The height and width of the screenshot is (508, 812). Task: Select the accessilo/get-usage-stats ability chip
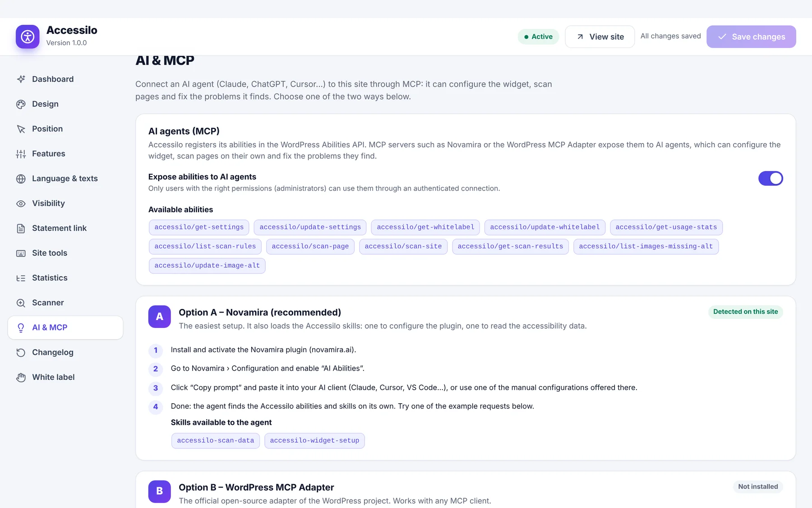tap(666, 227)
